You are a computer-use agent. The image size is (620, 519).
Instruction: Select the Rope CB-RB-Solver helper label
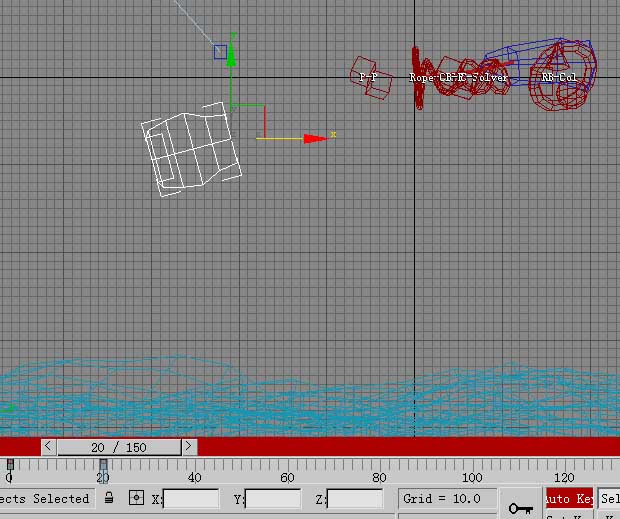point(458,77)
